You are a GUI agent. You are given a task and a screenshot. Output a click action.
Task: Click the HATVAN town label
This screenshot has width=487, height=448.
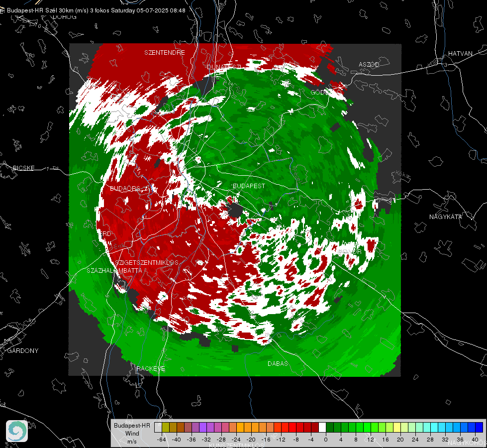(x=460, y=53)
